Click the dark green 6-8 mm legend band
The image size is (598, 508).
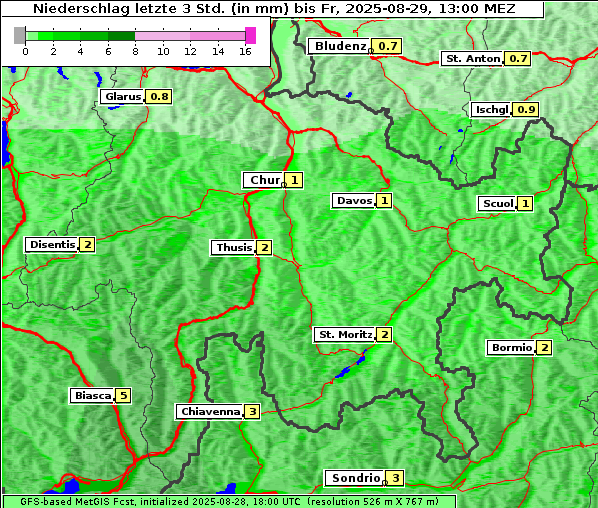[x=122, y=36]
